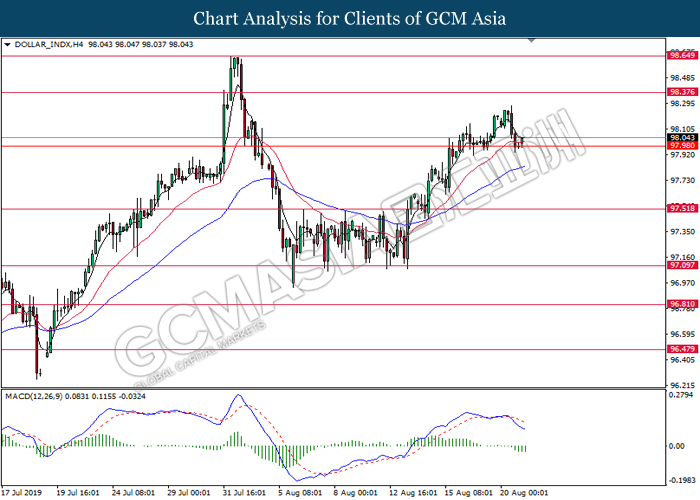Click the triangle arrow before DOLLAR_INDX symbol

coord(9,45)
